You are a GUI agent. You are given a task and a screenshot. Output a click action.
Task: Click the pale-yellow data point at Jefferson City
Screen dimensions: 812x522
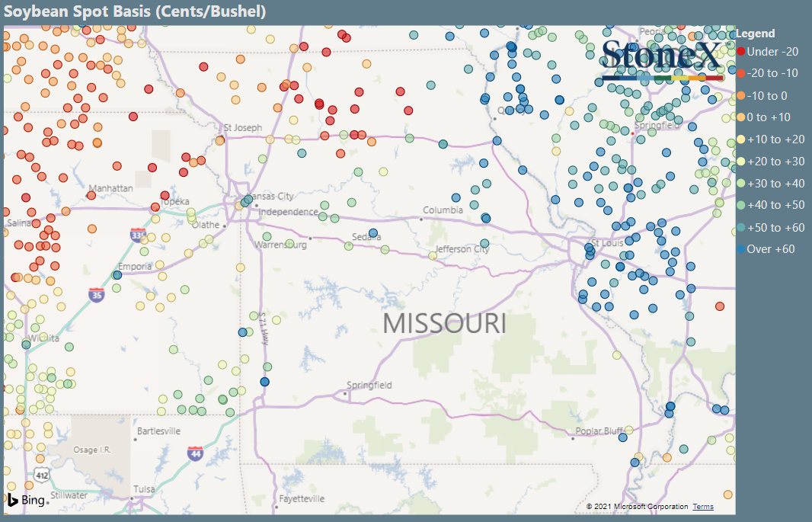coord(433,256)
